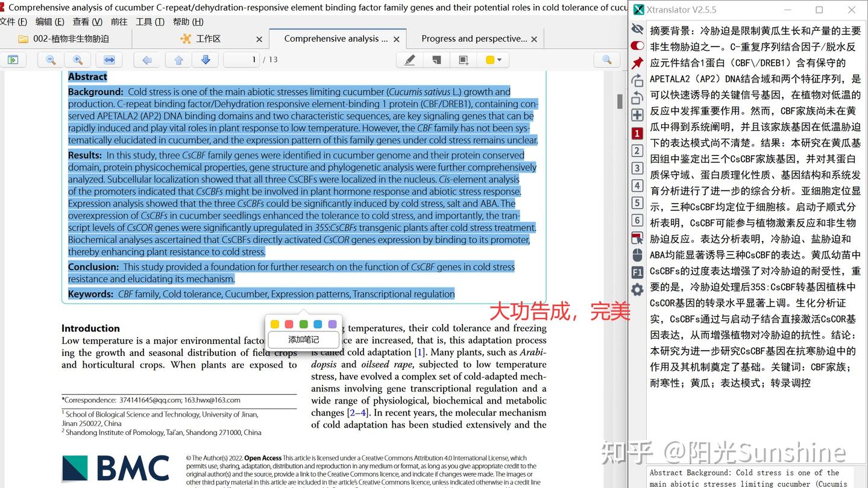Fit page to window width
Viewport: 868px width, 488px height.
pos(108,60)
